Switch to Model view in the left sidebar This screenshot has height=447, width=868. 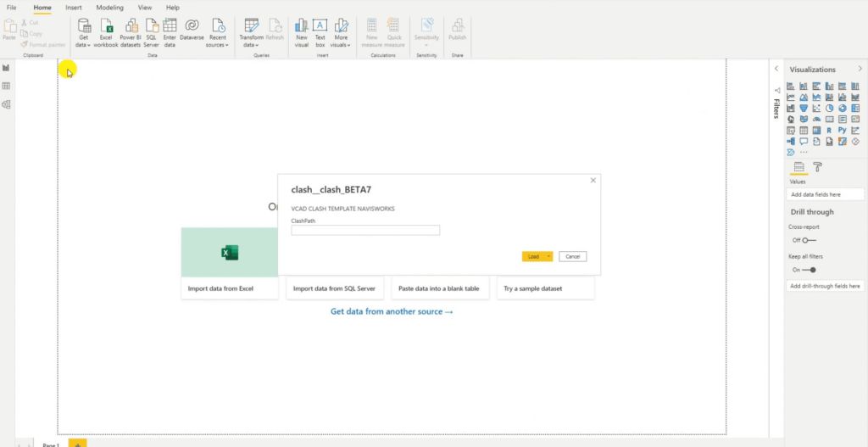6,104
